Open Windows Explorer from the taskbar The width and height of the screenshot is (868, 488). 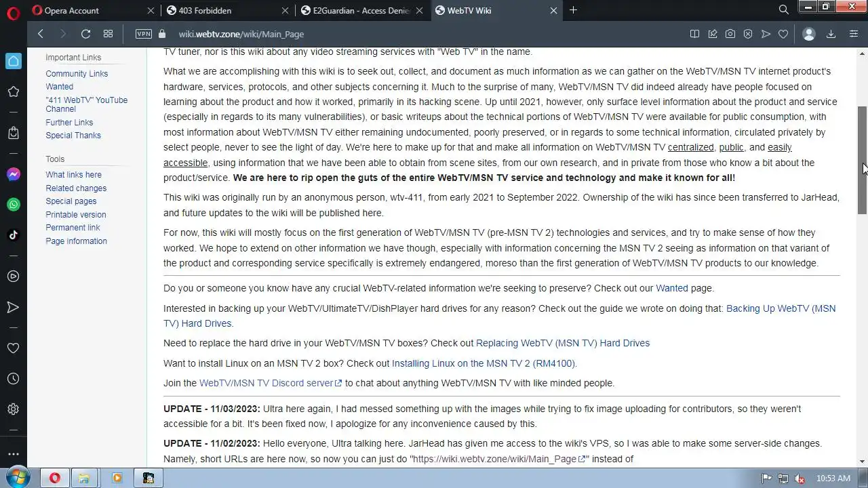point(84,478)
